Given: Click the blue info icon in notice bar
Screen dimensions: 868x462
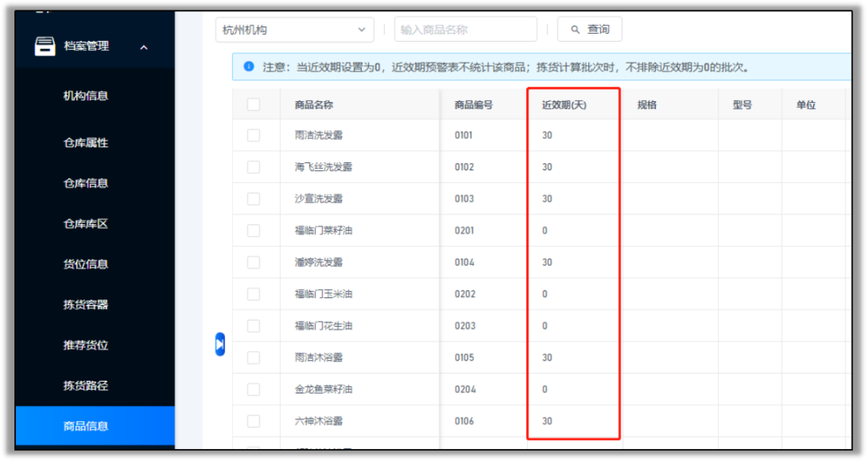Looking at the screenshot, I should click(x=248, y=67).
